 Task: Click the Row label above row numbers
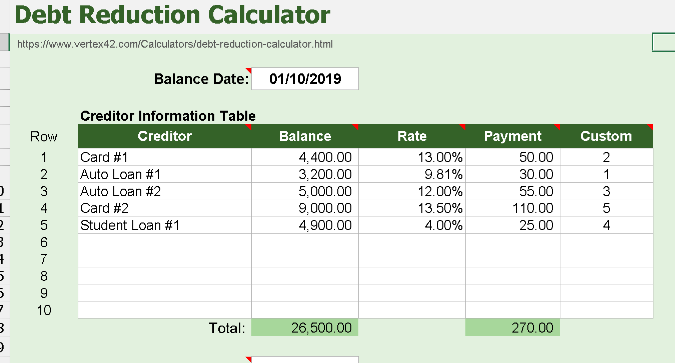pos(43,137)
